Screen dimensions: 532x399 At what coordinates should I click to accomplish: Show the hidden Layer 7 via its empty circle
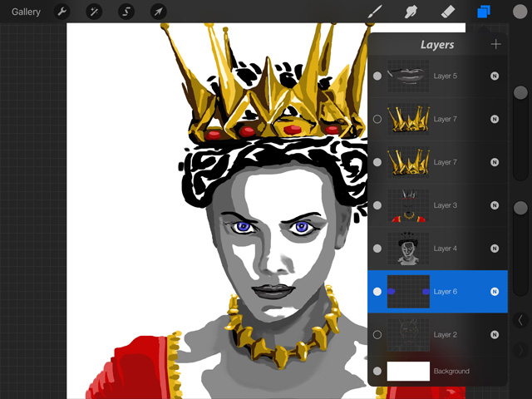(377, 119)
